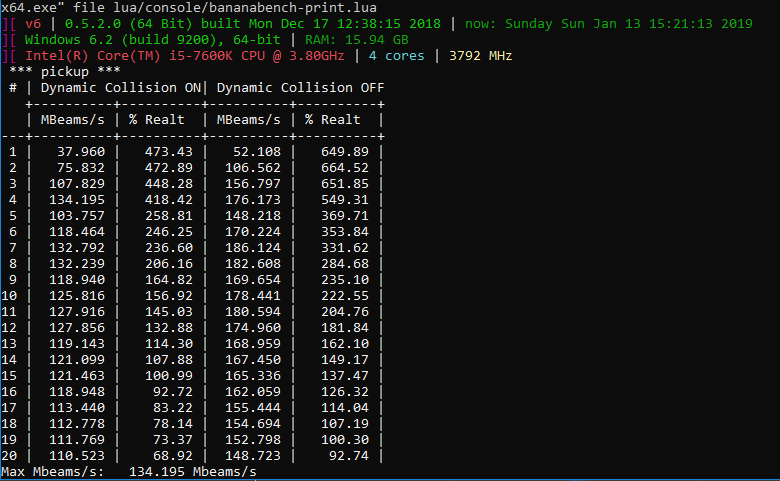Click value '204.76' in row 11
The height and width of the screenshot is (481, 780).
[345, 311]
